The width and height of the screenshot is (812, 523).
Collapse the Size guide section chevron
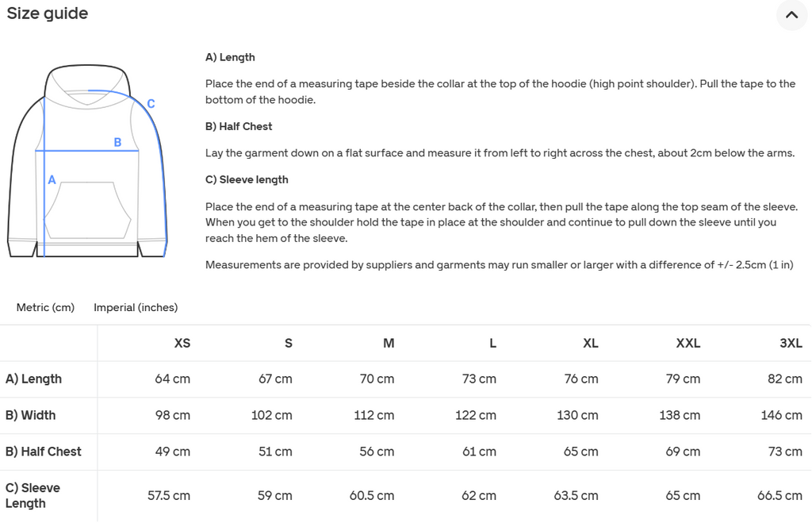tap(792, 15)
